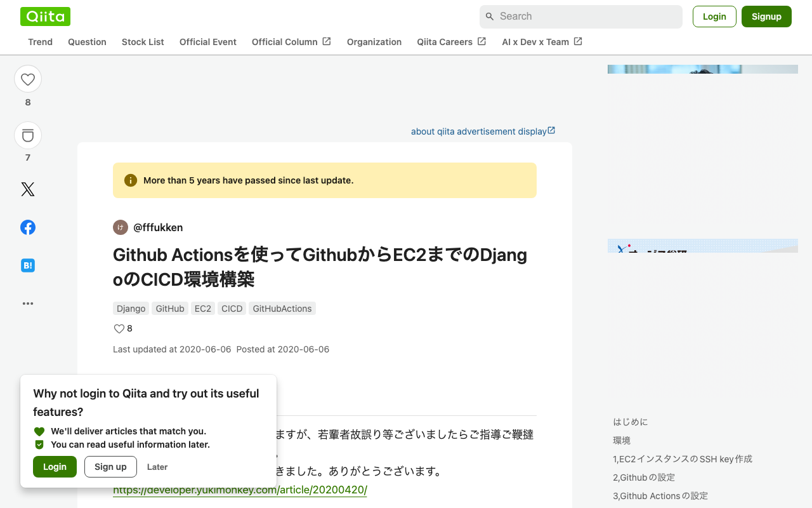Open the Django tag page
812x508 pixels.
pyautogui.click(x=131, y=308)
